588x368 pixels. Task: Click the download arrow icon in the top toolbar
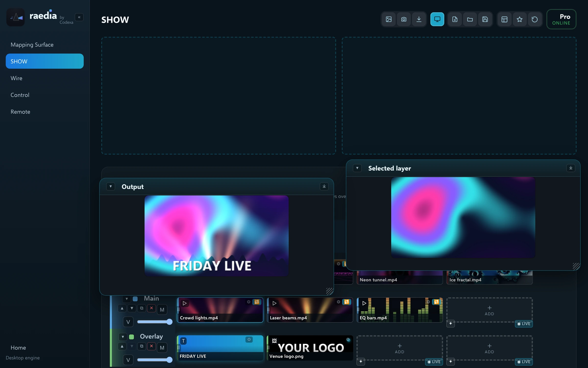pos(419,19)
